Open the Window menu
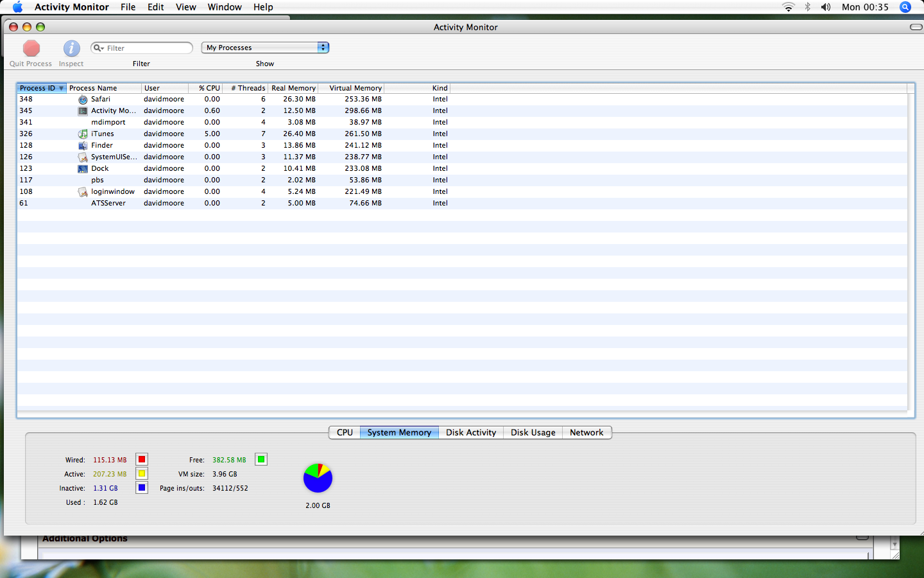The width and height of the screenshot is (924, 578). (225, 7)
